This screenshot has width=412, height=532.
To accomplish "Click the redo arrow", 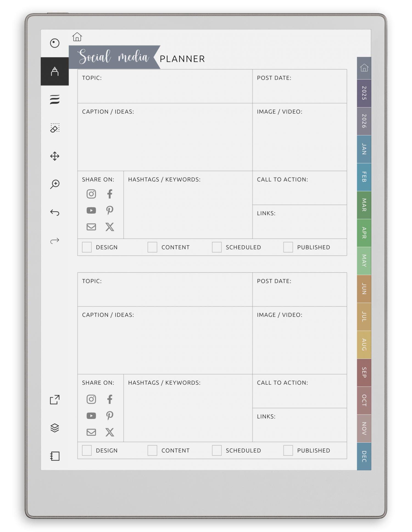I will pos(55,241).
